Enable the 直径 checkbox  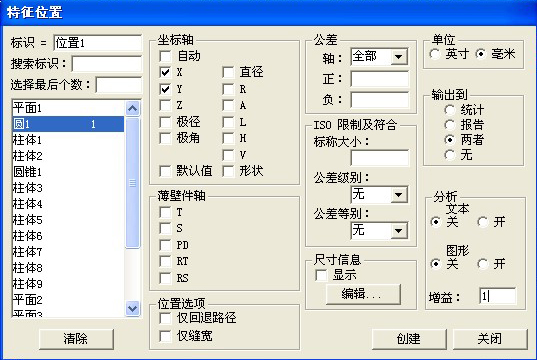click(x=228, y=72)
